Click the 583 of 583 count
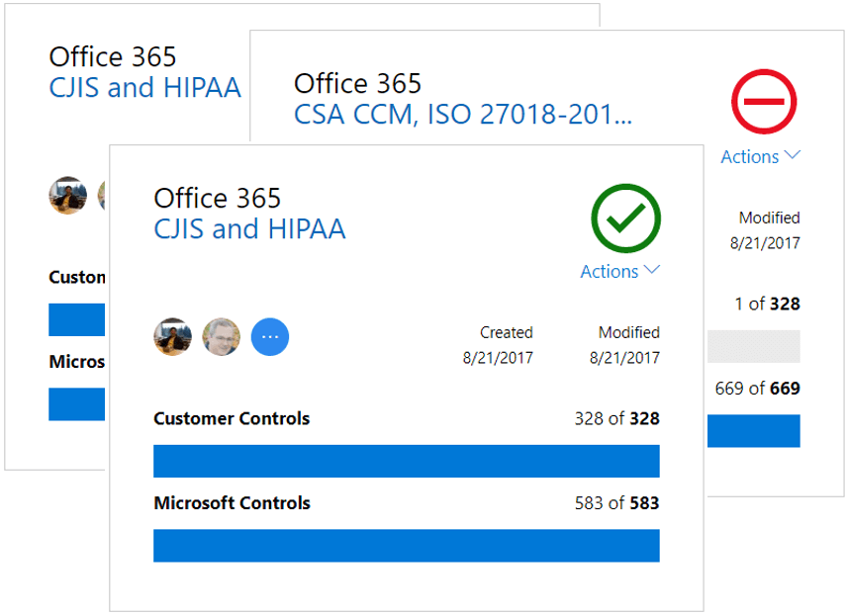This screenshot has height=616, width=848. [x=617, y=503]
